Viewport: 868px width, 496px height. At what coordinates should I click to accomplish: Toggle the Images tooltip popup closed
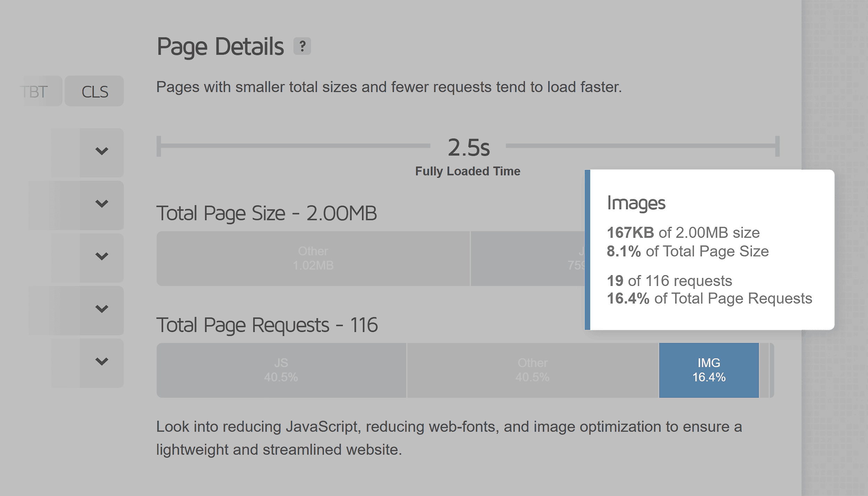tap(709, 370)
